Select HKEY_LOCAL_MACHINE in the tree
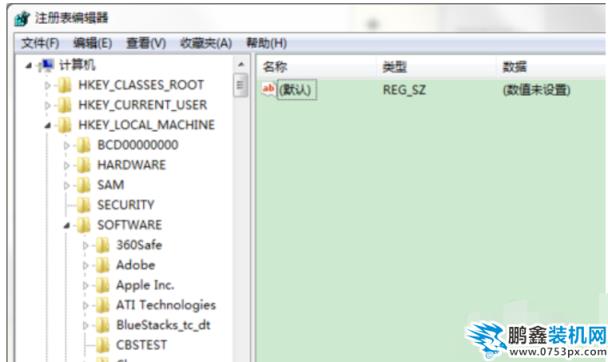 coord(147,125)
